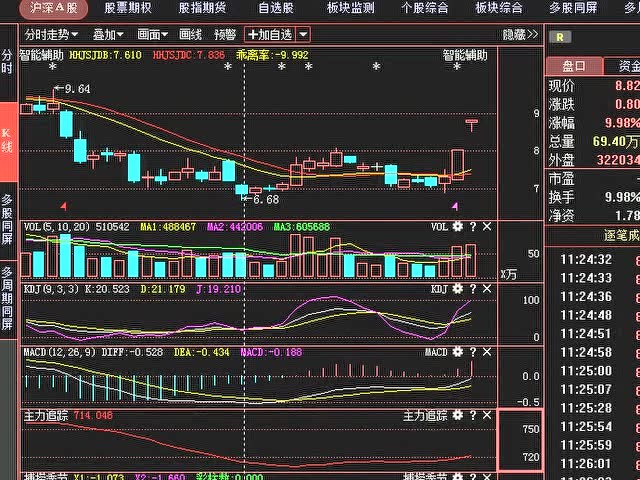640x480 pixels.
Task: Open the 画面 dropdown menu
Action: [152, 35]
